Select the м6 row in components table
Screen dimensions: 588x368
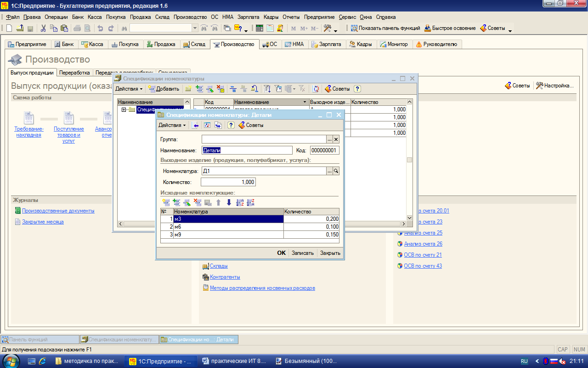pyautogui.click(x=250, y=227)
